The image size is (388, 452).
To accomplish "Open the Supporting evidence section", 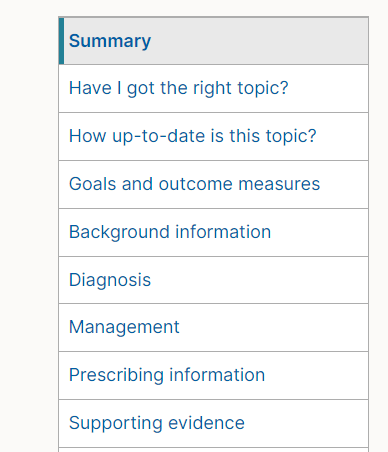I will [x=157, y=423].
